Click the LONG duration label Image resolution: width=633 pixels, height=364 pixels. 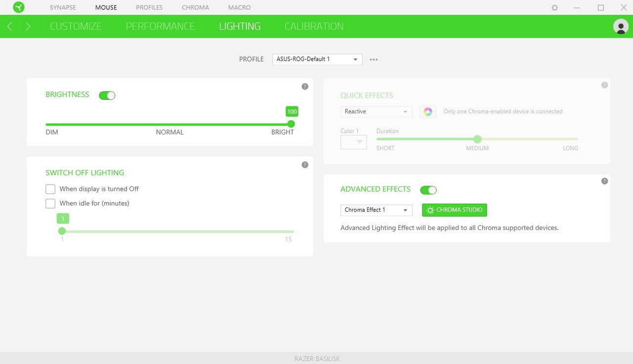[x=570, y=148]
